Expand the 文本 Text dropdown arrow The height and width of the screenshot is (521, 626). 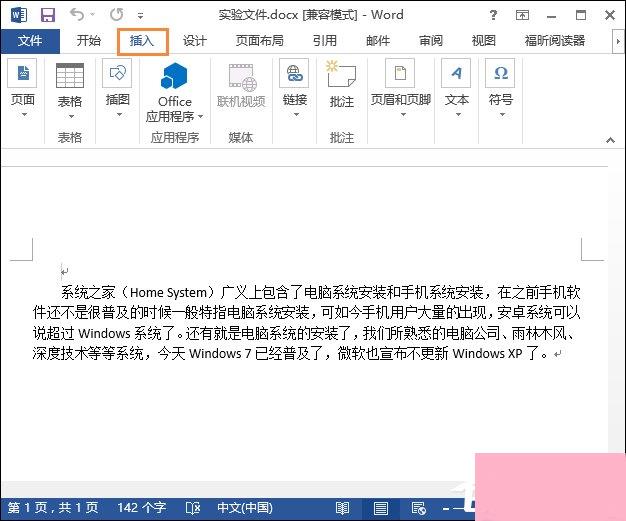pos(458,115)
